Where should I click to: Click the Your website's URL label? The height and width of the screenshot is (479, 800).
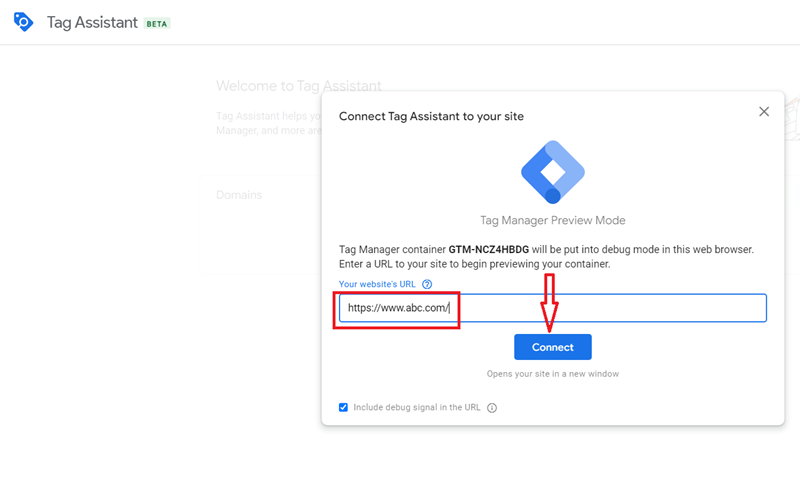tap(377, 284)
